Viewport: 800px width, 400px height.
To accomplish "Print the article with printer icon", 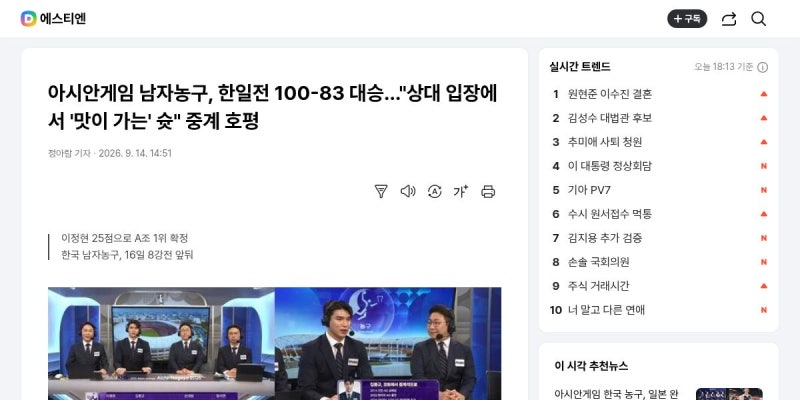I will (x=488, y=191).
